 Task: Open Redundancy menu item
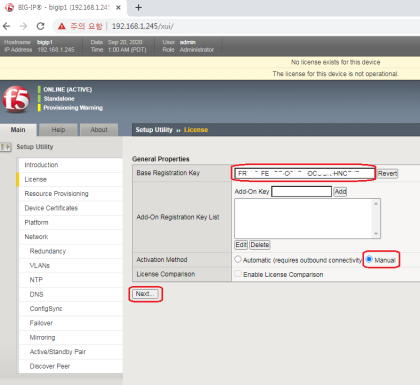[x=71, y=251]
